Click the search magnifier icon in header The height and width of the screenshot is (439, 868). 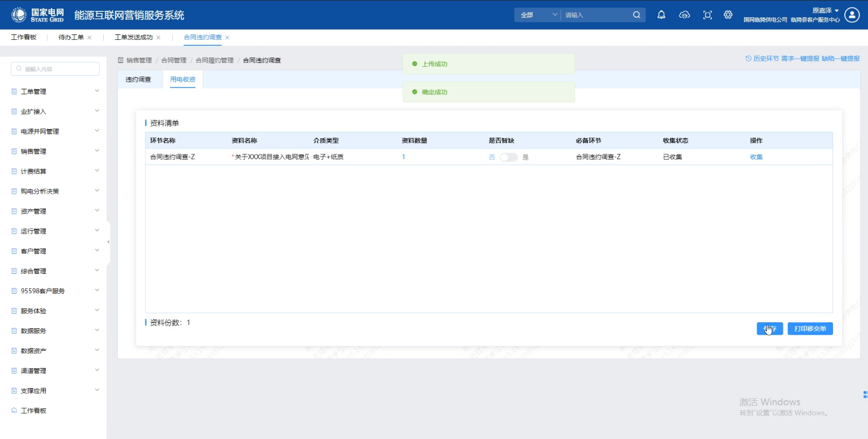coord(637,15)
